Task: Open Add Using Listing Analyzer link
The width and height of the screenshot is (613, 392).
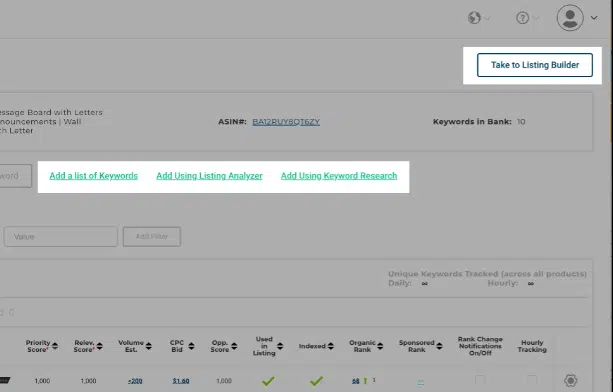Action: point(209,176)
